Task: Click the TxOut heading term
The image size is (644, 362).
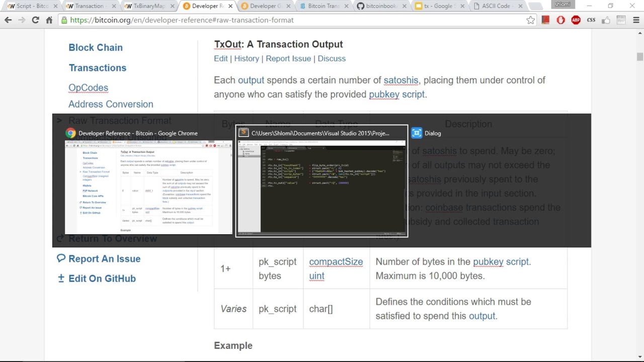Action: (228, 44)
